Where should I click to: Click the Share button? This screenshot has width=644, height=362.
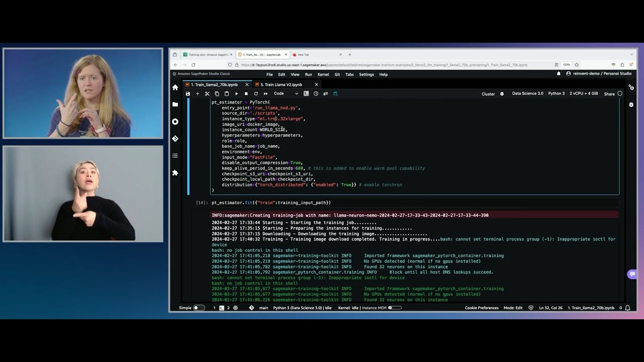pos(609,94)
